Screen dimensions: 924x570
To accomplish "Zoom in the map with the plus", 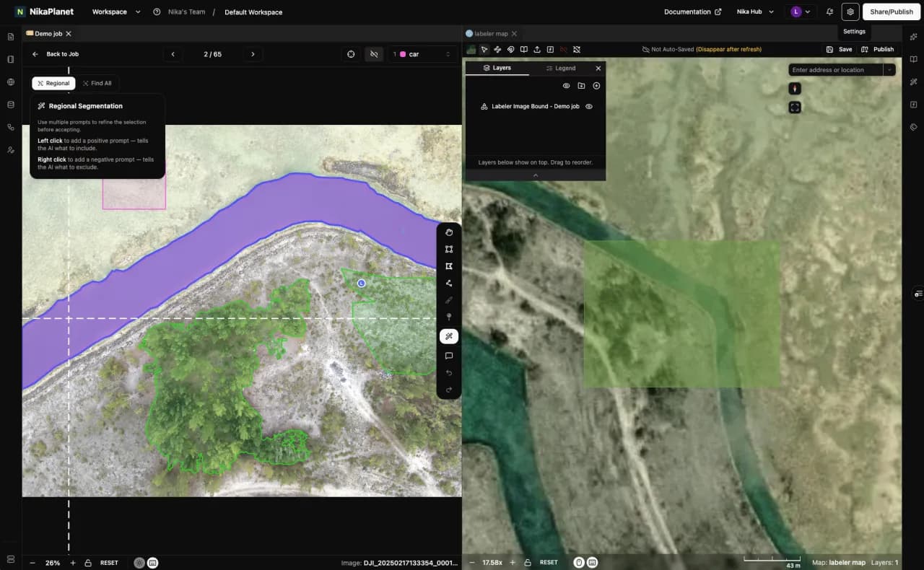I will (x=513, y=563).
